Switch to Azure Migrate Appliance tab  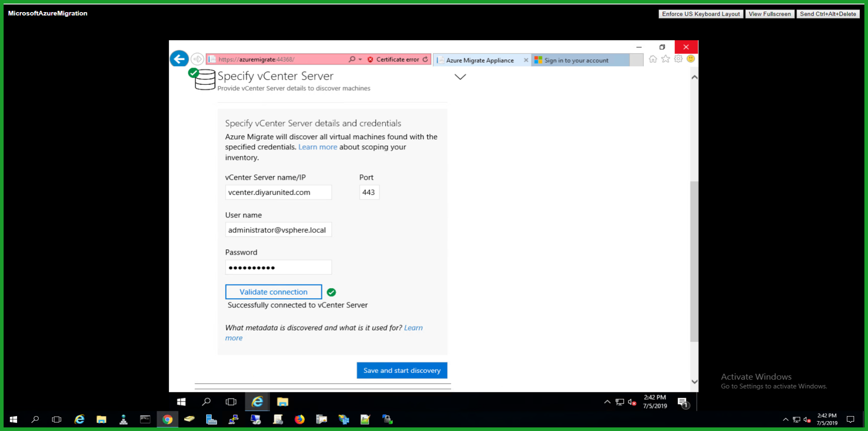click(x=479, y=60)
